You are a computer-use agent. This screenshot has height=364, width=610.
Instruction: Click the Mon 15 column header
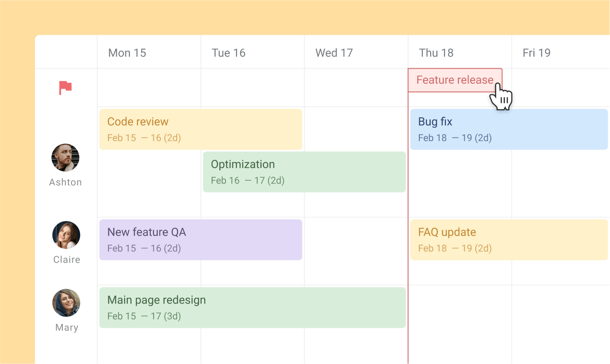[127, 53]
